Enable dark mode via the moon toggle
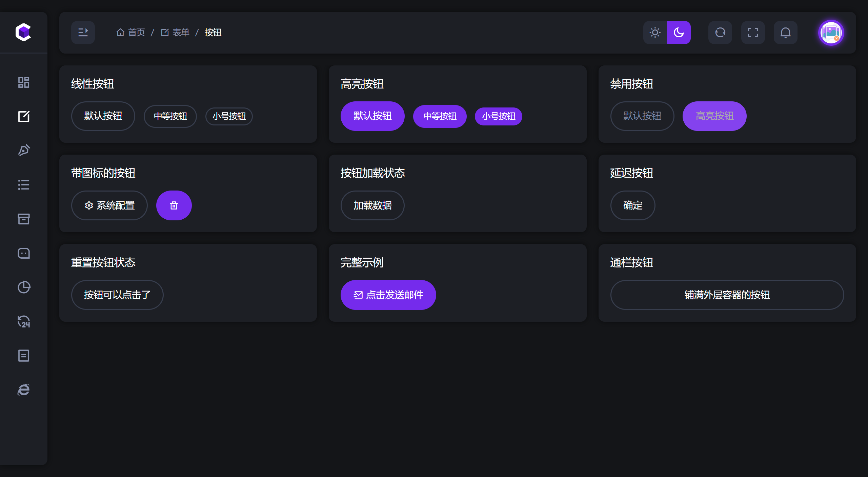Image resolution: width=868 pixels, height=477 pixels. click(679, 32)
